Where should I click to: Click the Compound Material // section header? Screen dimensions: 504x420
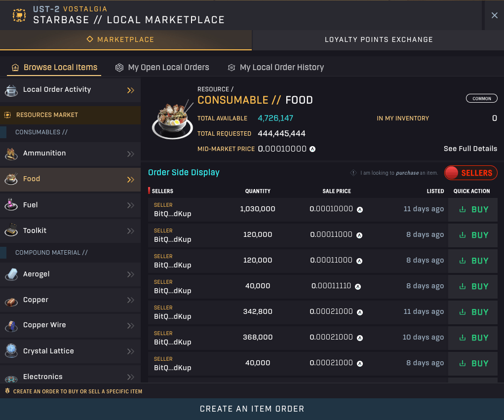(51, 253)
